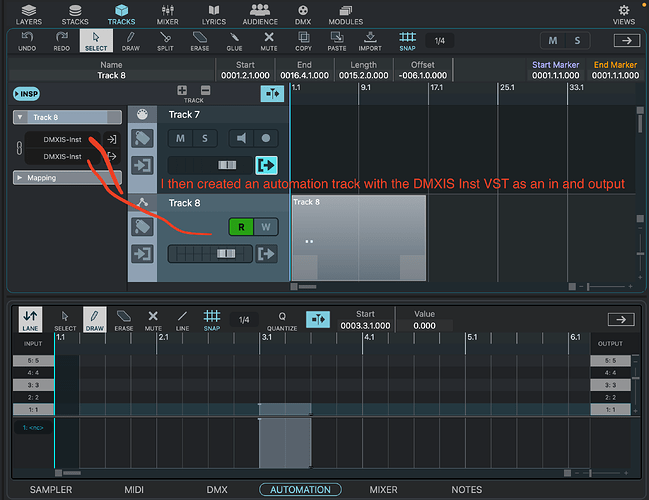Toggle the input-output link chain icon

[19, 148]
